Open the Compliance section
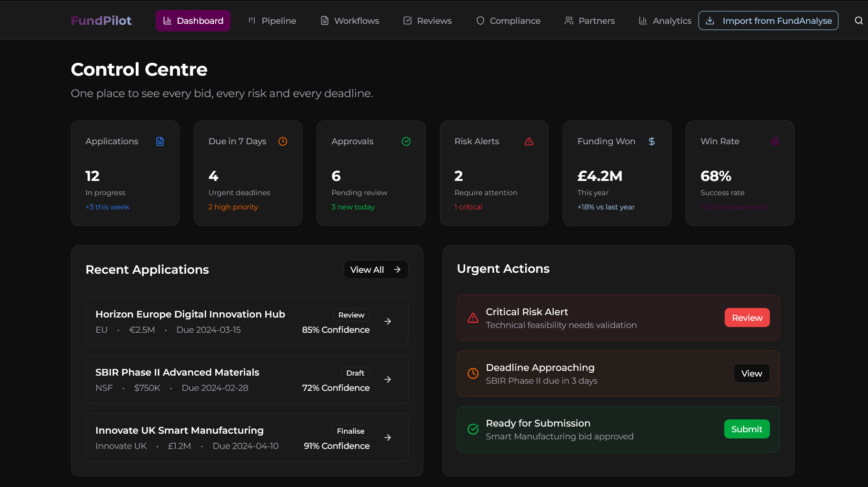This screenshot has height=487, width=868. (508, 20)
